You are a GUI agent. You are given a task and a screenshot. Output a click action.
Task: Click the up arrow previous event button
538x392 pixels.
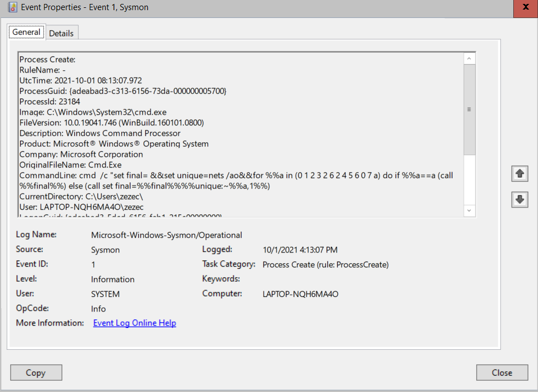click(x=519, y=174)
